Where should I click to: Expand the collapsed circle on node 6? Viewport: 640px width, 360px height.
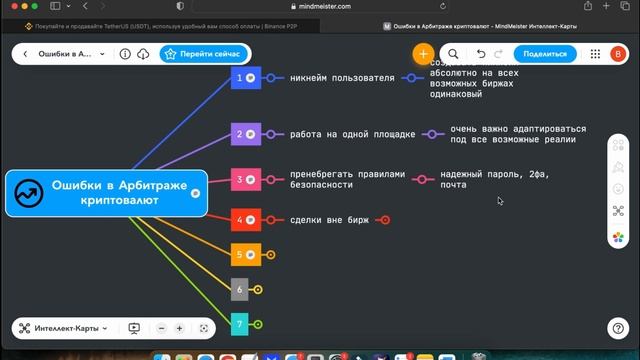click(x=258, y=289)
